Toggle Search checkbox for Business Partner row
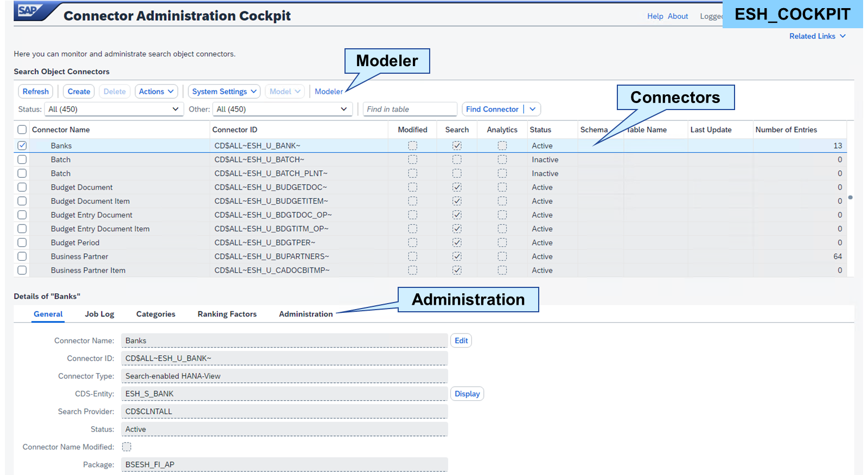The width and height of the screenshot is (868, 475). coord(457,256)
